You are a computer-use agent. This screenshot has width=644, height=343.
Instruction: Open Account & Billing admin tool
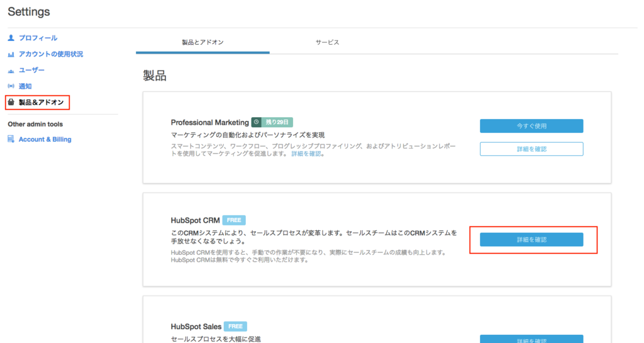click(x=45, y=139)
